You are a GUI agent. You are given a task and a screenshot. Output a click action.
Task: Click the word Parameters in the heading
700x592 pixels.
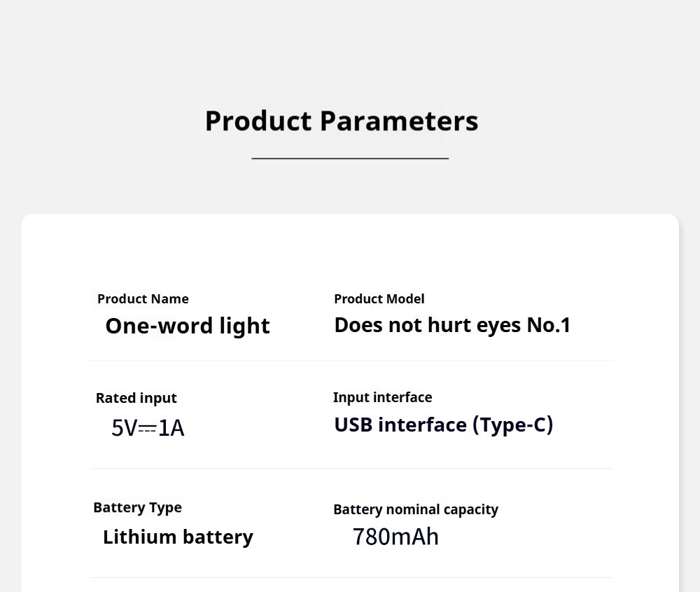coord(399,121)
